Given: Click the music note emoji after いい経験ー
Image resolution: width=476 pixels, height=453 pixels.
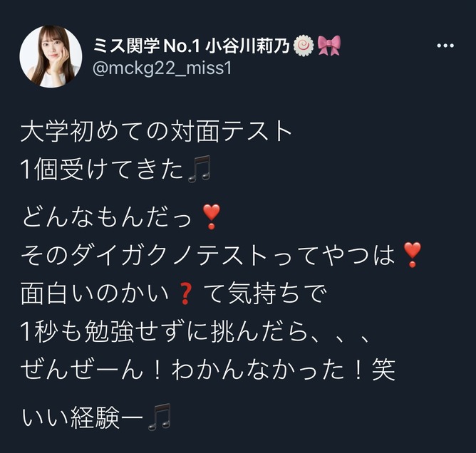Looking at the screenshot, I should (x=160, y=417).
